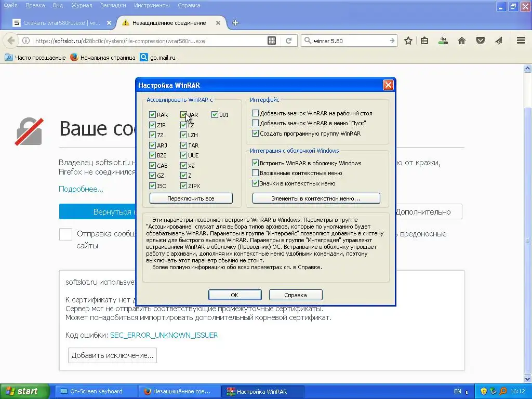This screenshot has height=399, width=532.
Task: Go to the home page icon
Action: tap(462, 41)
